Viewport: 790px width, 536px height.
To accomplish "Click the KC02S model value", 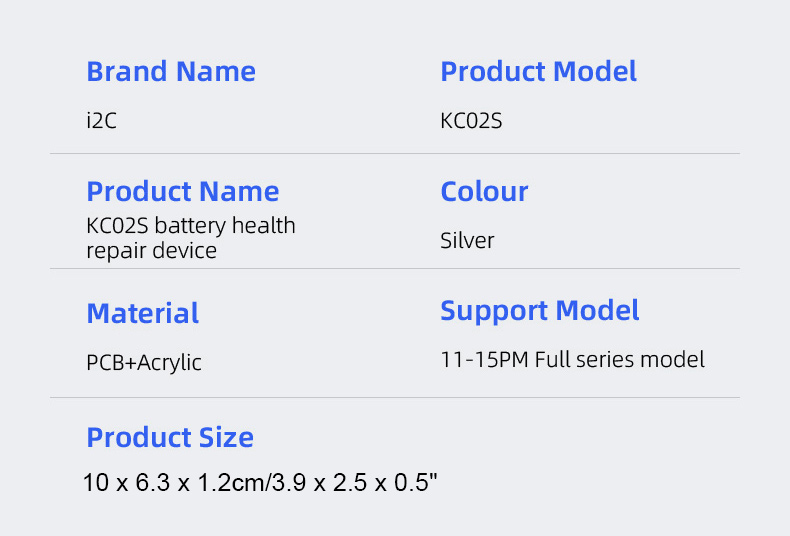I will point(470,121).
